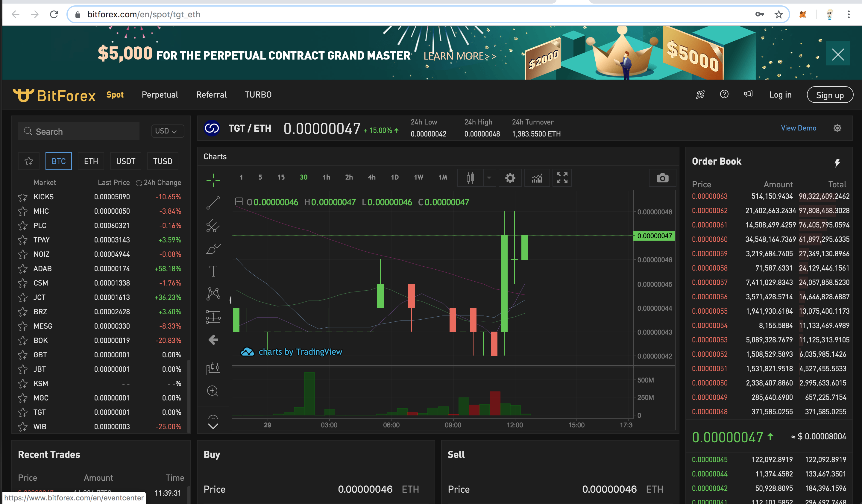Switch chart to fullscreen mode
Image resolution: width=862 pixels, height=504 pixels.
[562, 178]
